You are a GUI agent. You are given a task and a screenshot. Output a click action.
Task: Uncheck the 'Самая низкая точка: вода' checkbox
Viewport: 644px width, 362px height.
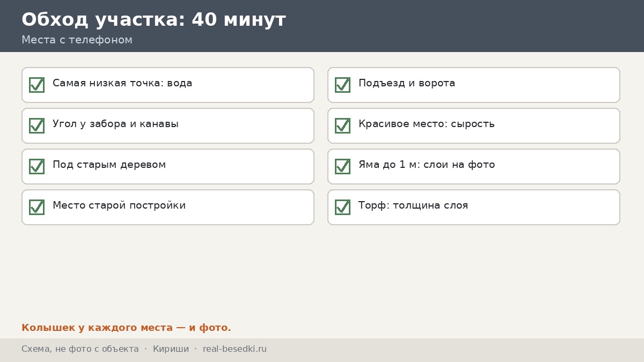tap(36, 85)
